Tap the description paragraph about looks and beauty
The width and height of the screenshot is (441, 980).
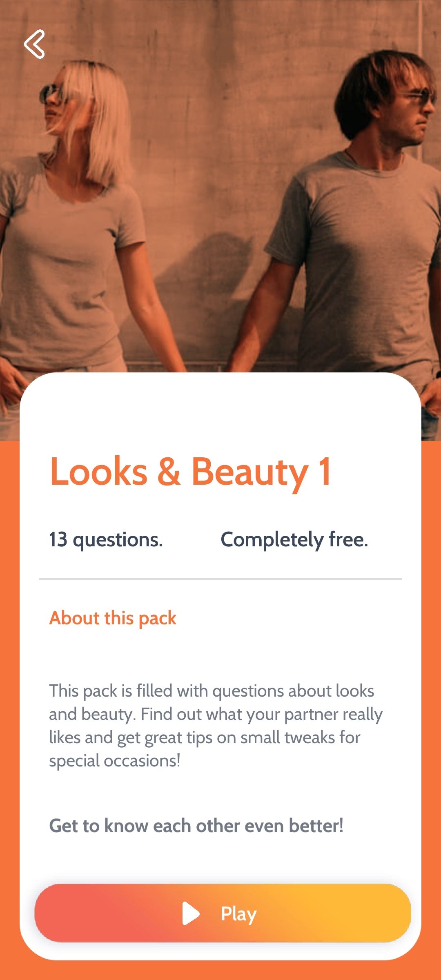pyautogui.click(x=216, y=726)
